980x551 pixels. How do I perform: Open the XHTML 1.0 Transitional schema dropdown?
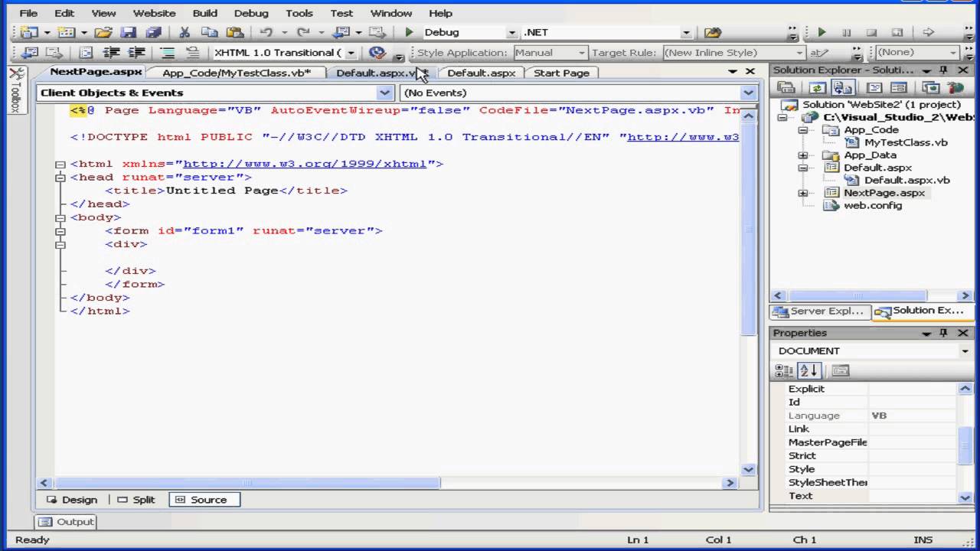351,53
